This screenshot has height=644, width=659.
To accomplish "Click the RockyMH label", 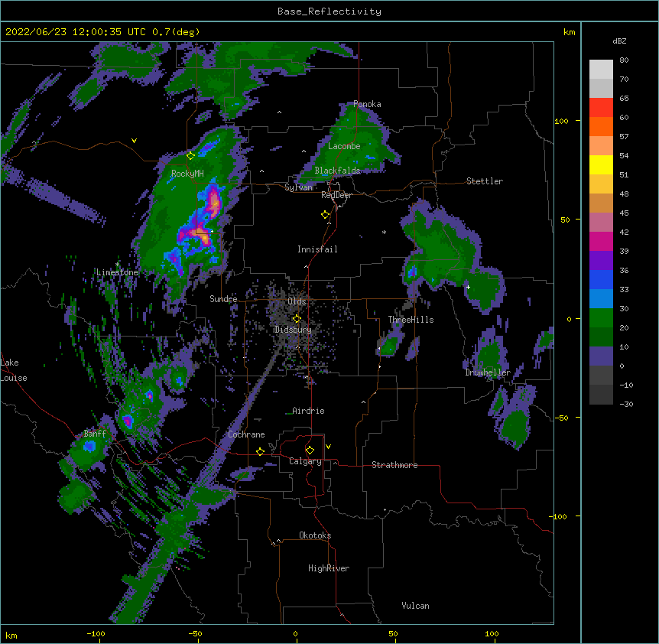I will pyautogui.click(x=187, y=174).
